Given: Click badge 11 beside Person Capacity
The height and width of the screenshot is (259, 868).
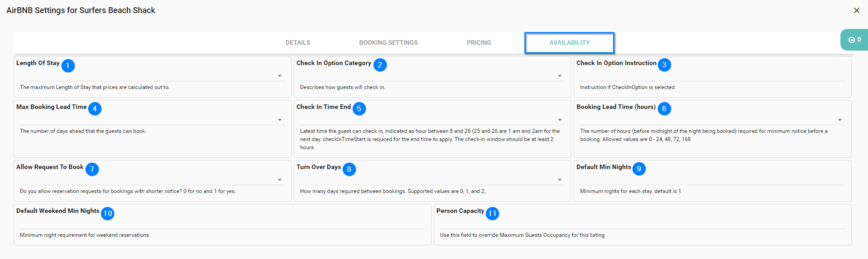Looking at the screenshot, I should pyautogui.click(x=492, y=213).
